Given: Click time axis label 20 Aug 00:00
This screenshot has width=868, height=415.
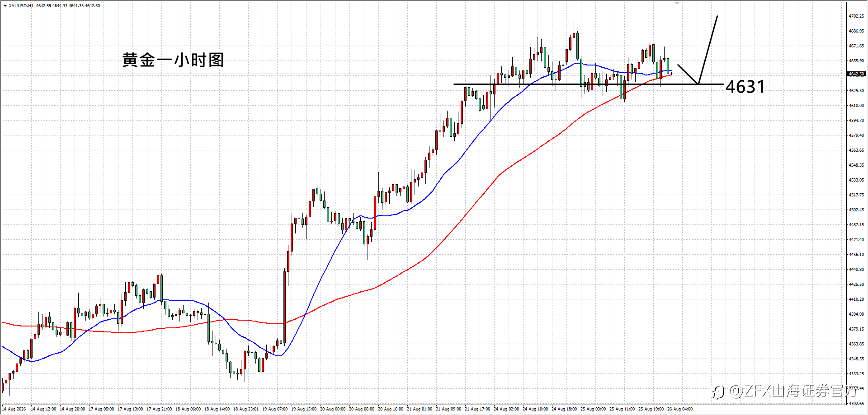Looking at the screenshot, I should [333, 410].
